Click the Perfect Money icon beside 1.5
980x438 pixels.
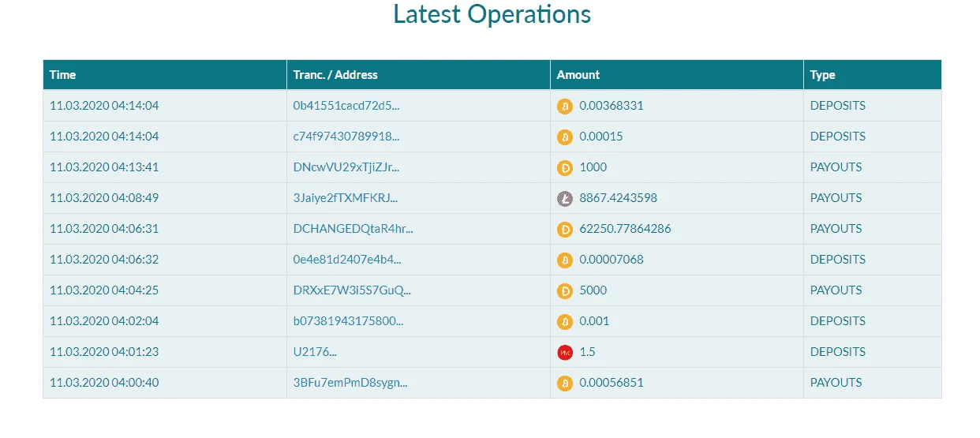pos(565,352)
